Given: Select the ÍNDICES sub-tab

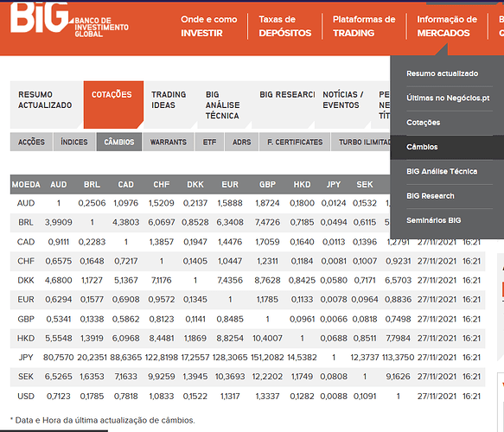Looking at the screenshot, I should click(74, 142).
